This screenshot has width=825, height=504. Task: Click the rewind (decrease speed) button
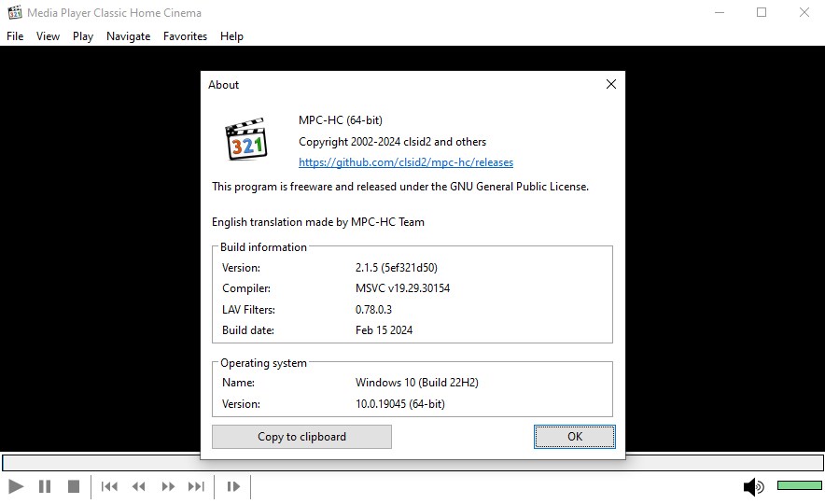pyautogui.click(x=139, y=486)
